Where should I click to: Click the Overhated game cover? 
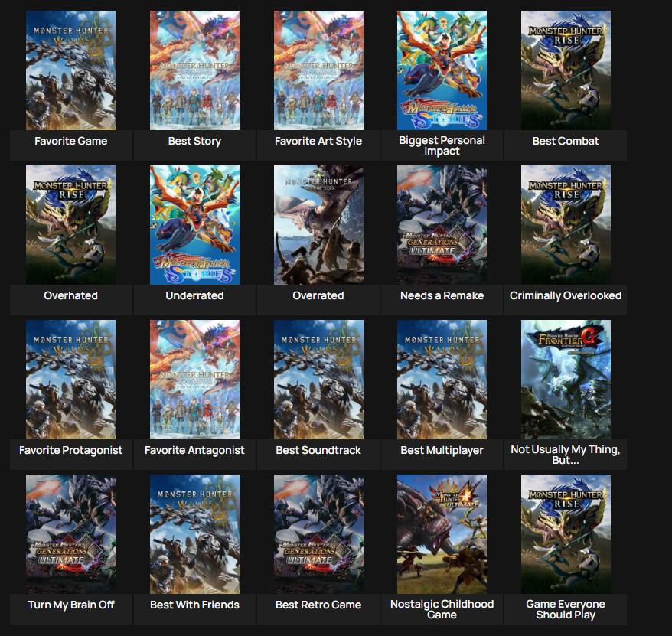70,225
